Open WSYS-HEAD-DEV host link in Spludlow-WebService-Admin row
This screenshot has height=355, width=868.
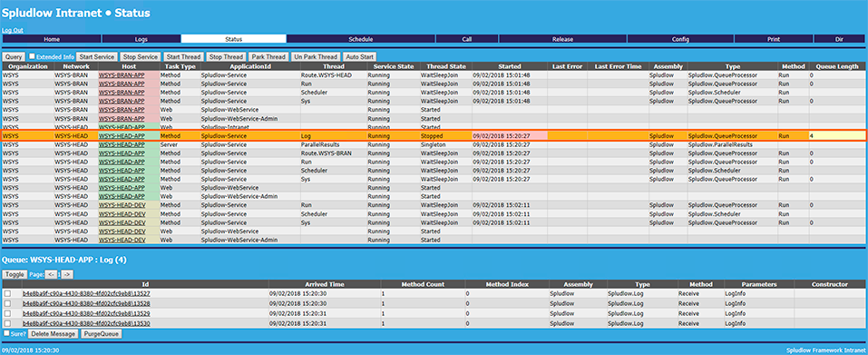pos(122,240)
